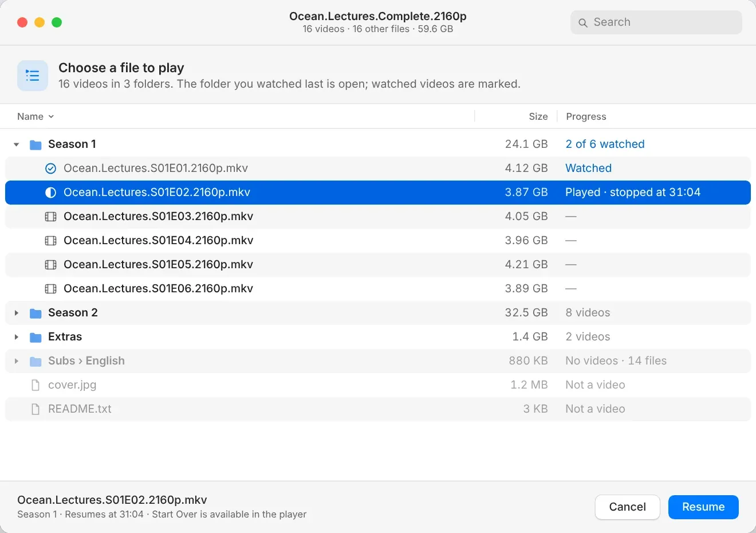Image resolution: width=756 pixels, height=533 pixels.
Task: Click the film icon next to S01E04
Action: pyautogui.click(x=50, y=241)
